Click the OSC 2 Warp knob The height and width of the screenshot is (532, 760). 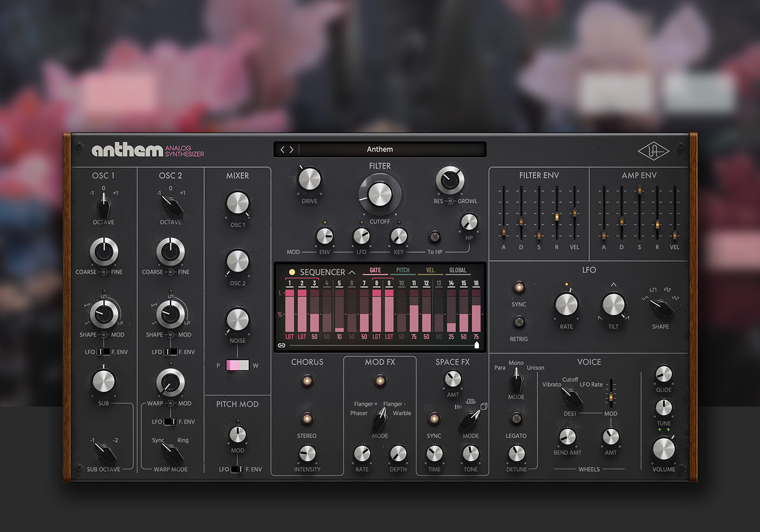point(170,382)
